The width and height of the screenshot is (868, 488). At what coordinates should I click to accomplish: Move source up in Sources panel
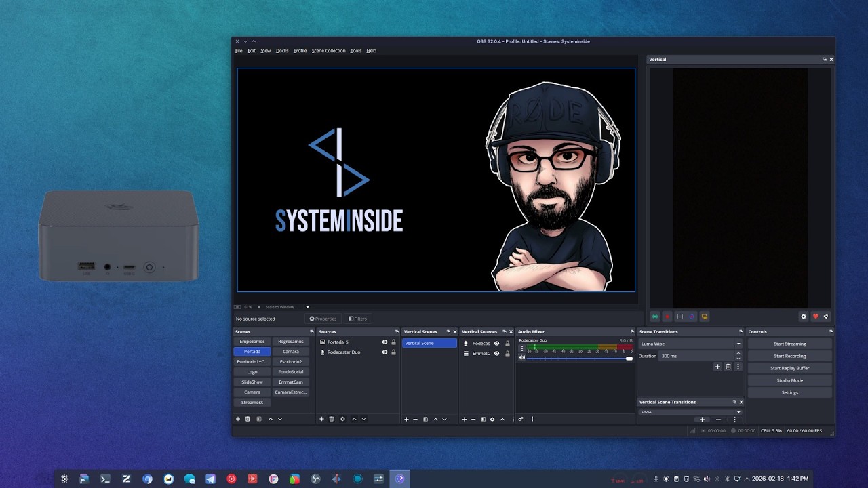click(354, 419)
